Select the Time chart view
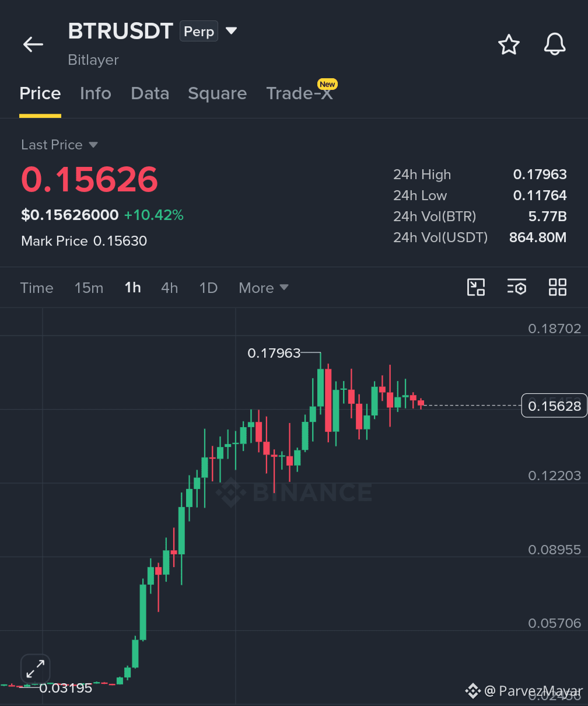 tap(37, 288)
